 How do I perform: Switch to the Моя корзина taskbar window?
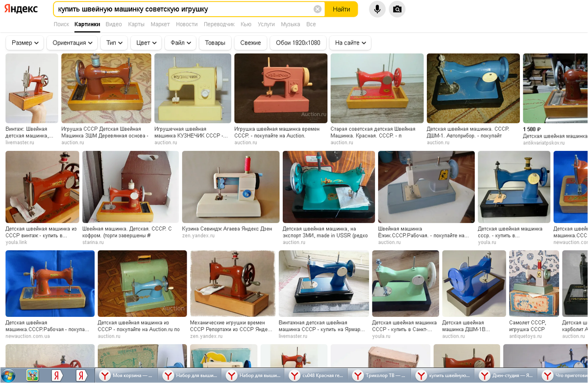[127, 376]
